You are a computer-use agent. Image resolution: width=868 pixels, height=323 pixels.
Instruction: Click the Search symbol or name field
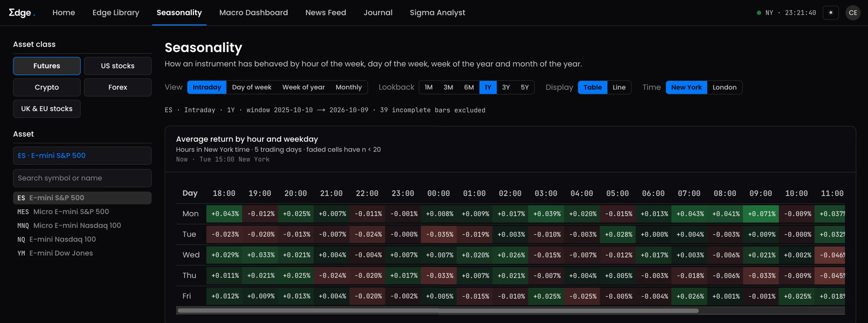pos(82,178)
